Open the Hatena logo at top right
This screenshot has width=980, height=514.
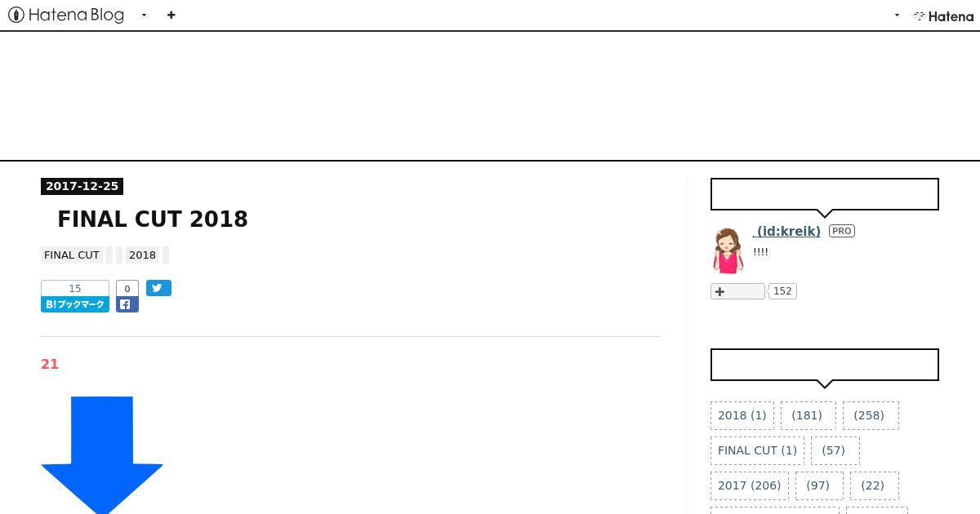click(x=943, y=16)
